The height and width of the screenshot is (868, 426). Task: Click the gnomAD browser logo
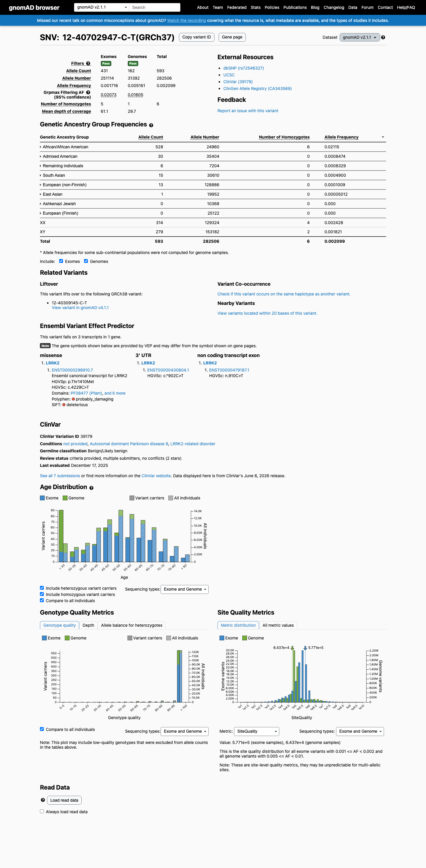(34, 7)
